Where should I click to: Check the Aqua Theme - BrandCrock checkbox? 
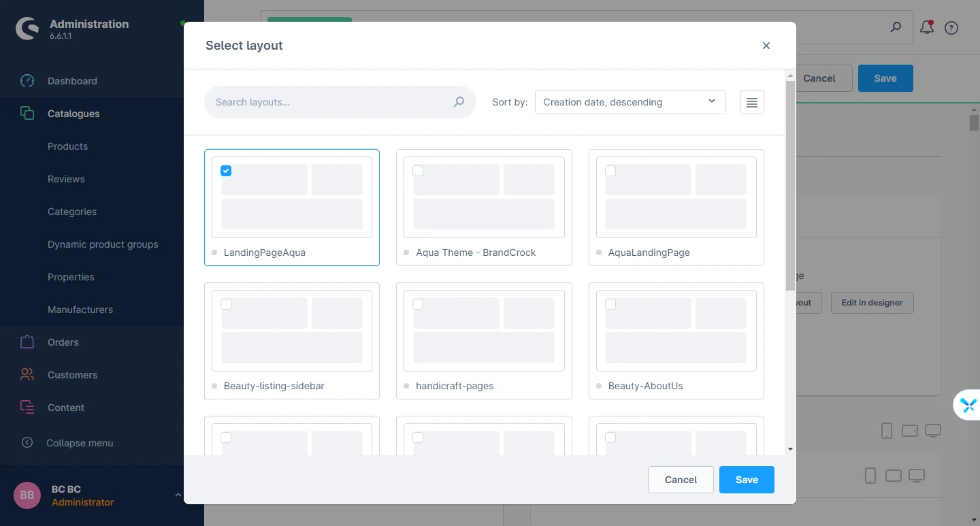pos(418,171)
